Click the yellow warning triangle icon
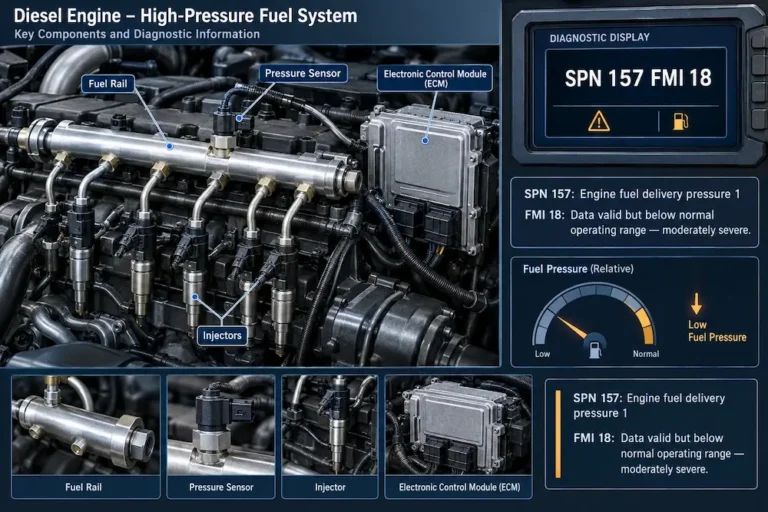The height and width of the screenshot is (512, 768). [599, 121]
